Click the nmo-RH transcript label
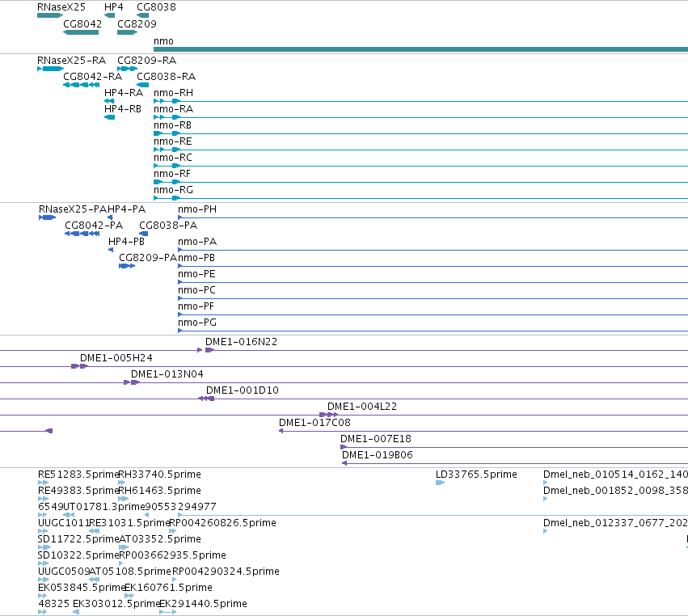The image size is (688, 616). click(x=173, y=93)
